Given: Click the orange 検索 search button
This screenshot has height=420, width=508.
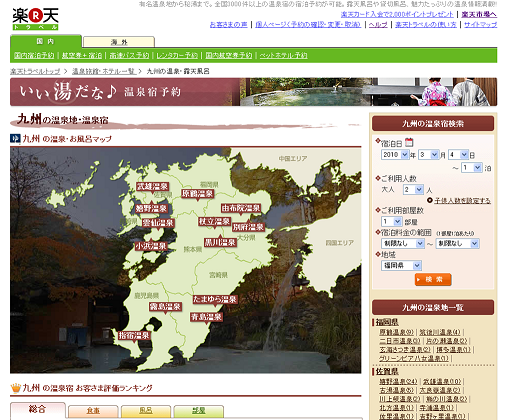Looking at the screenshot, I should click(433, 279).
